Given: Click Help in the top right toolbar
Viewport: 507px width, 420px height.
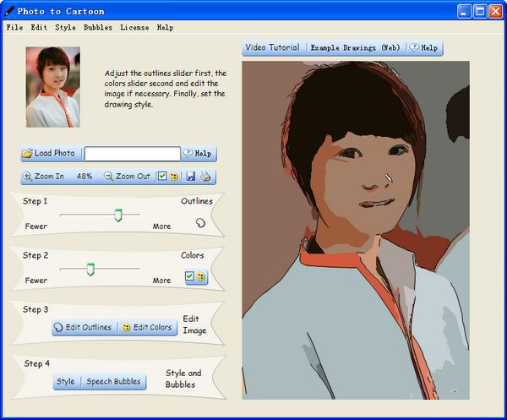Looking at the screenshot, I should pos(424,48).
